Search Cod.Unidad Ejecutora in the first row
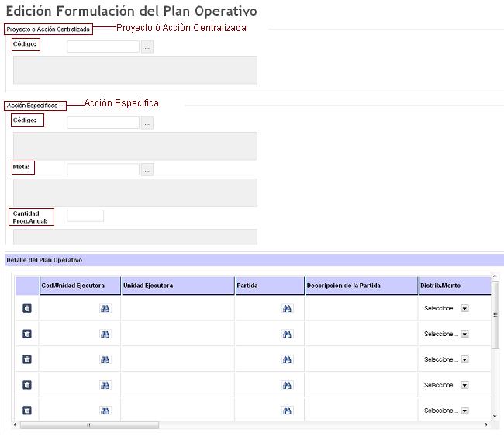Screen dimensions: 504x437 point(105,309)
